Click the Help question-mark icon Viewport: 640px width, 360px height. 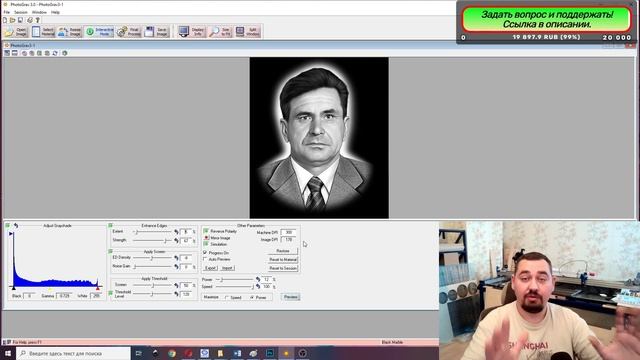point(38,20)
